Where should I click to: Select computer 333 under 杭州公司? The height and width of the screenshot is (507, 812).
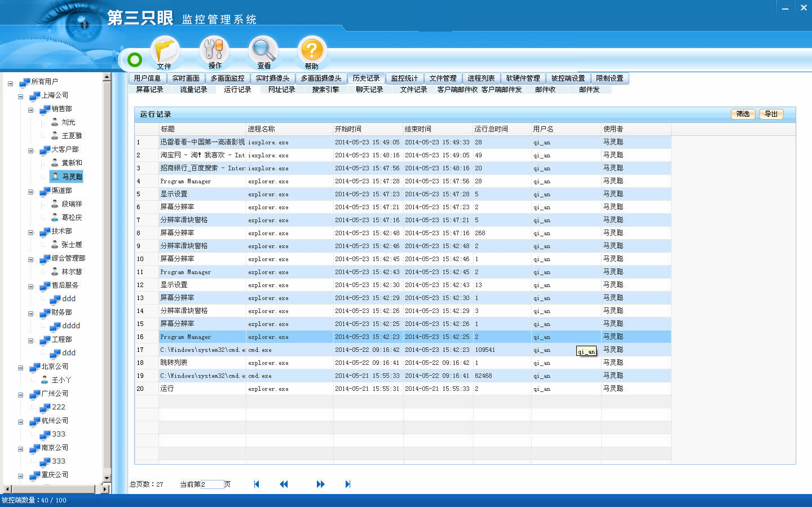[x=59, y=434]
